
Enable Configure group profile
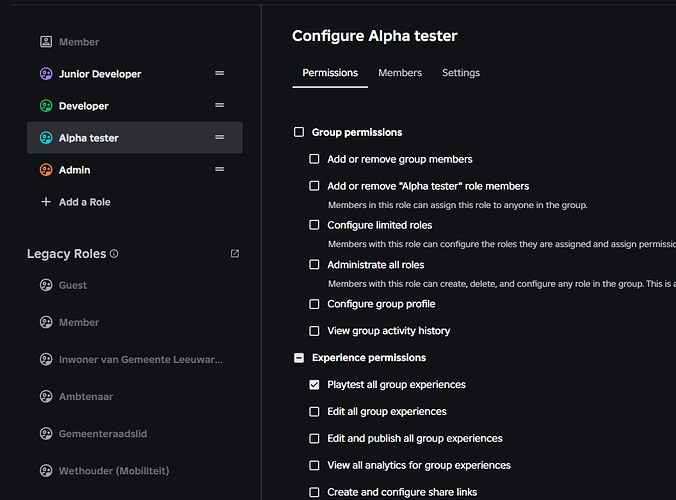(x=314, y=304)
